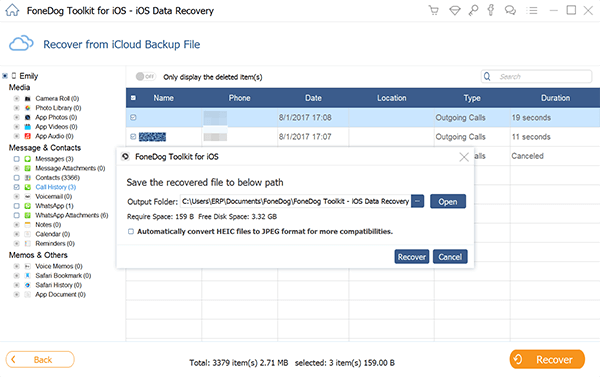Click the diamond upgrade icon

tap(455, 11)
